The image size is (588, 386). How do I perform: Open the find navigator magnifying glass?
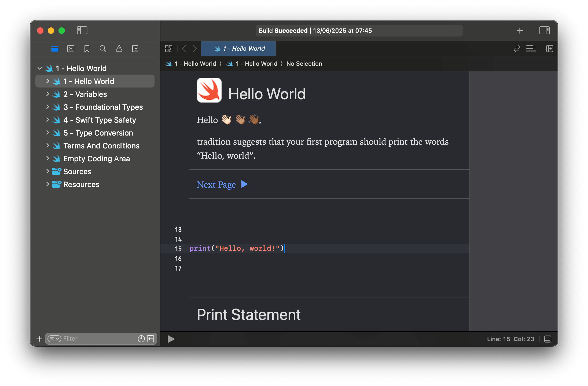(103, 49)
